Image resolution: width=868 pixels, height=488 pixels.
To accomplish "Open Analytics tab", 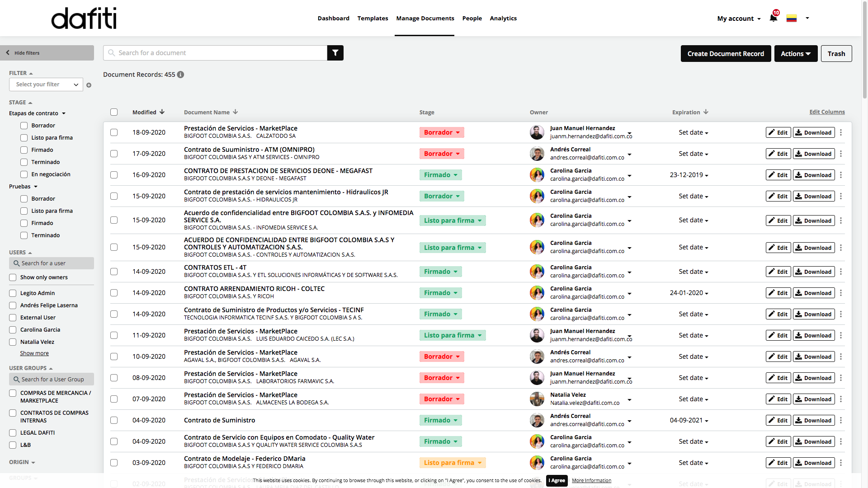I will pos(503,18).
